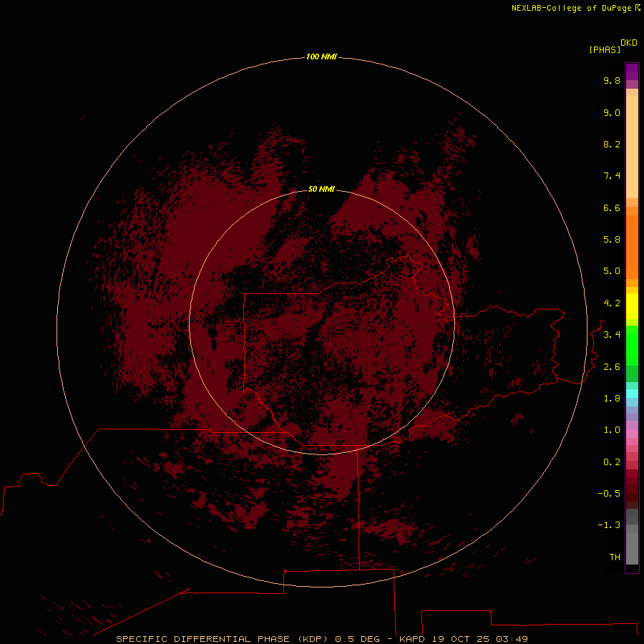Click the 1.0 legend value
Screen dimensions: 644x644
tap(612, 430)
